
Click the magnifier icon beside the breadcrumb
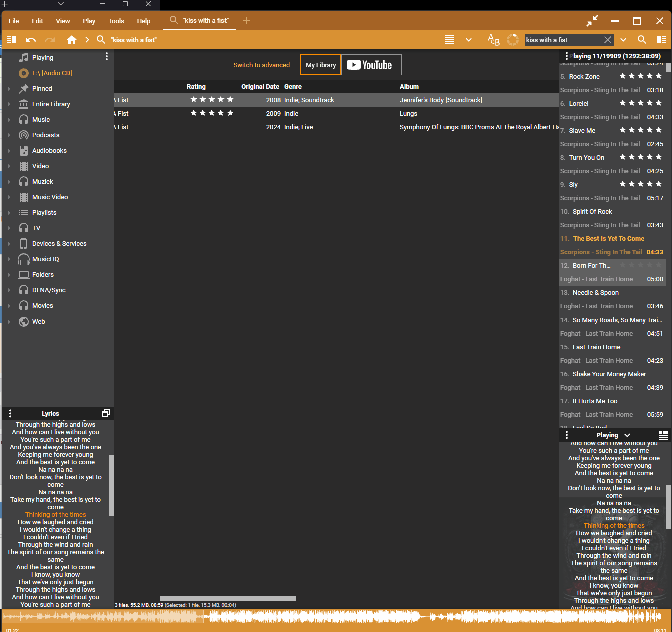click(101, 39)
